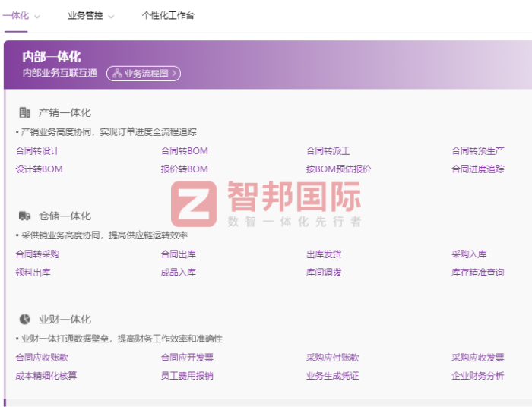Viewport: 532px width, 407px height.
Task: Open the 合同转预生产 link
Action: [x=478, y=151]
